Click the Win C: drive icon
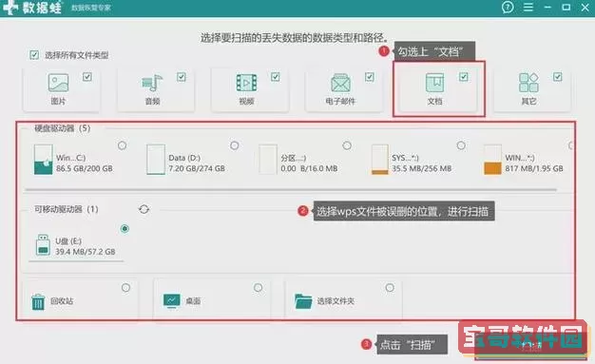The height and width of the screenshot is (364, 595). [x=44, y=160]
